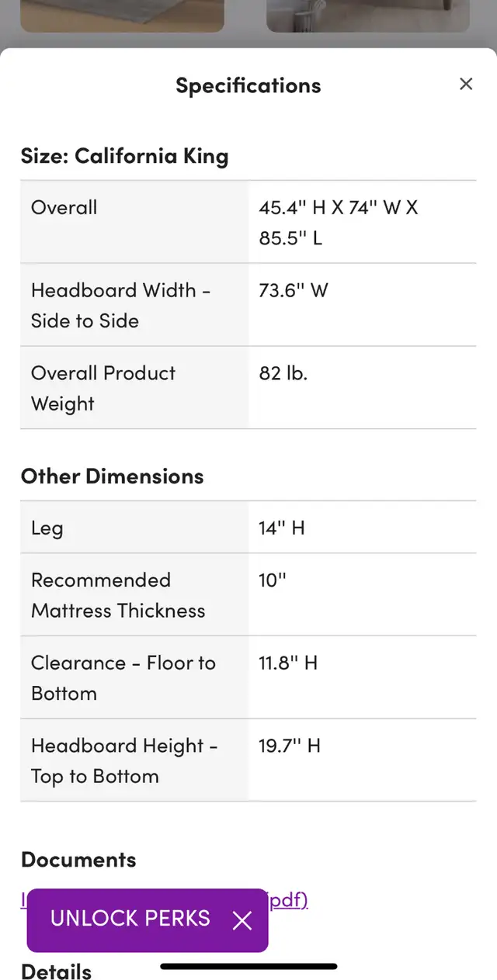The image size is (497, 980).
Task: Dismiss the Unlock Perks banner
Action: [242, 920]
